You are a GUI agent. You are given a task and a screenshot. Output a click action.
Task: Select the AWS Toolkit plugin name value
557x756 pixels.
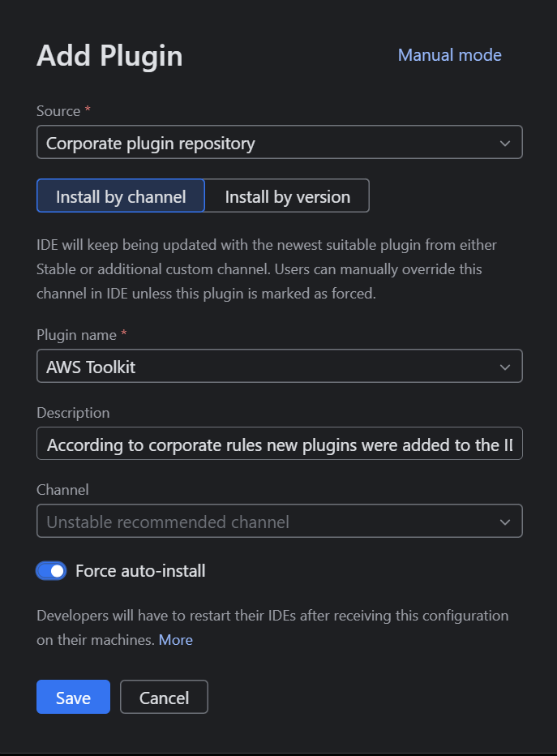tap(91, 366)
